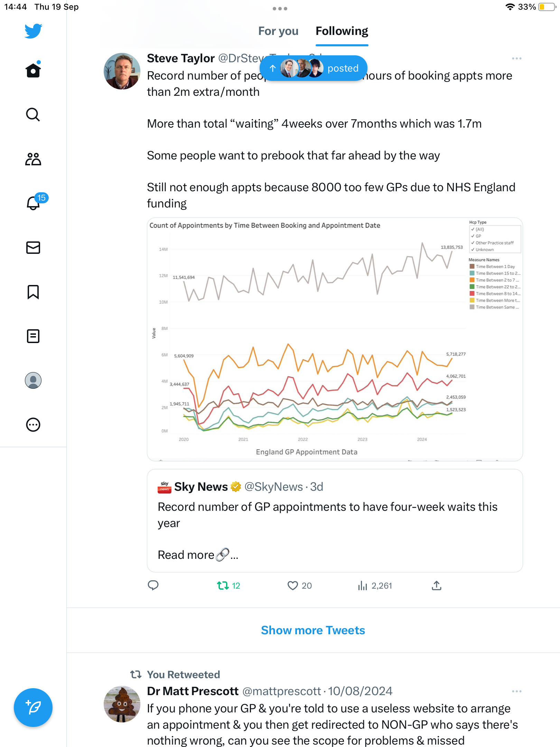The width and height of the screenshot is (560, 747).
Task: Toggle the retweet on Steve Taylor's tweet
Action: click(223, 585)
